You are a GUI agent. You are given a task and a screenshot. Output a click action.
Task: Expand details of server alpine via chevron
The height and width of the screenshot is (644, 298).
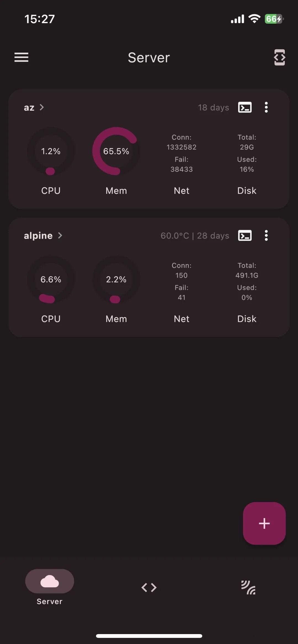coord(60,236)
